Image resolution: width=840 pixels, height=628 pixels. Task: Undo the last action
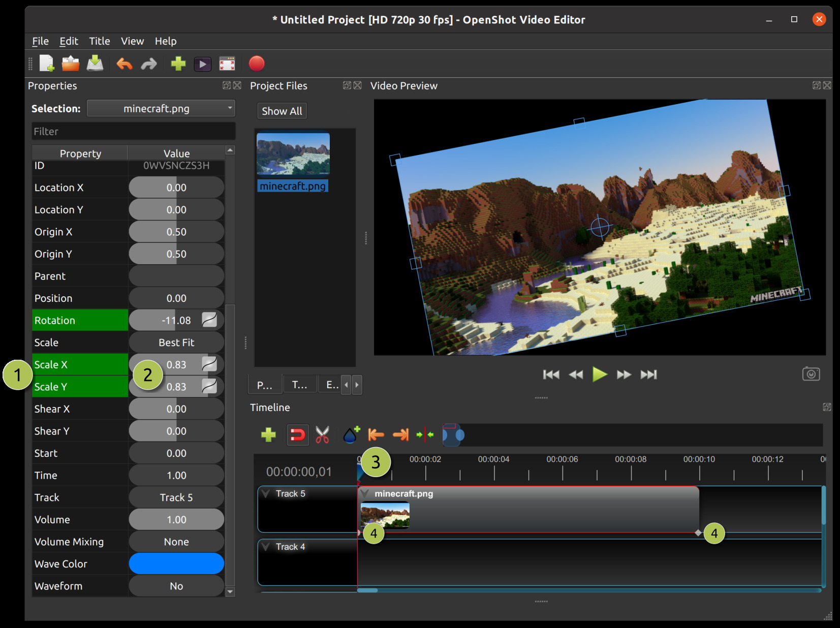tap(123, 63)
